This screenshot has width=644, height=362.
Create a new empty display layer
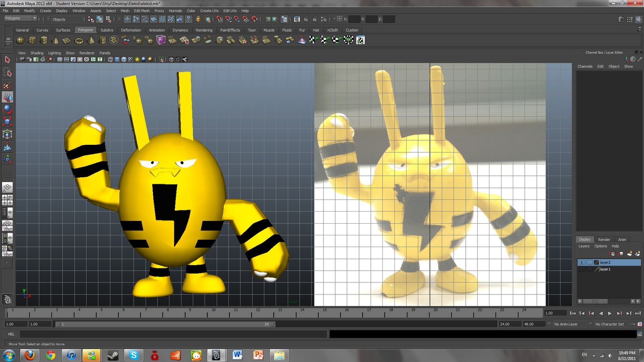pos(630,254)
